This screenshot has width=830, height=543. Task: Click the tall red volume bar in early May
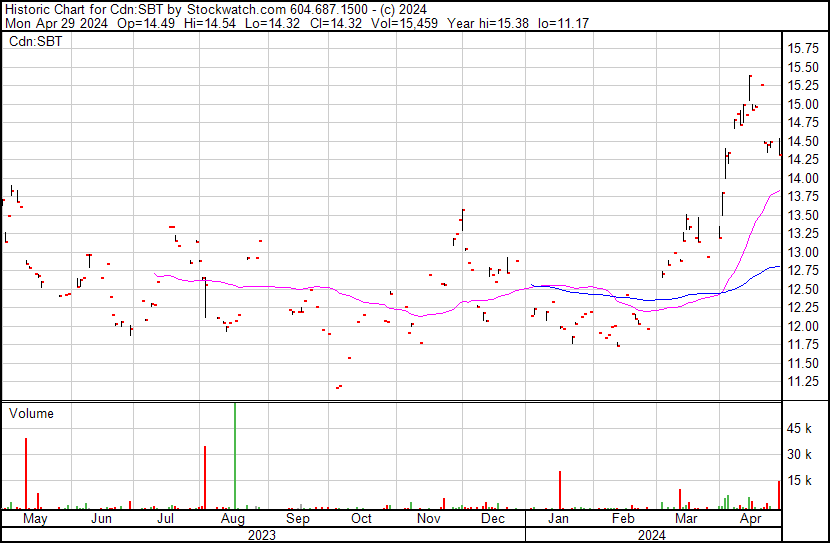point(26,475)
